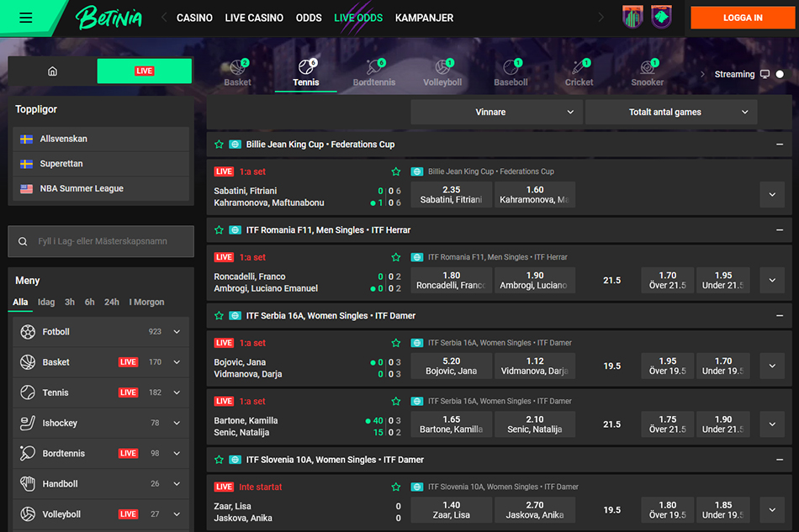799x532 pixels.
Task: Open the LIVE ODDS navigation item
Action: (x=358, y=18)
